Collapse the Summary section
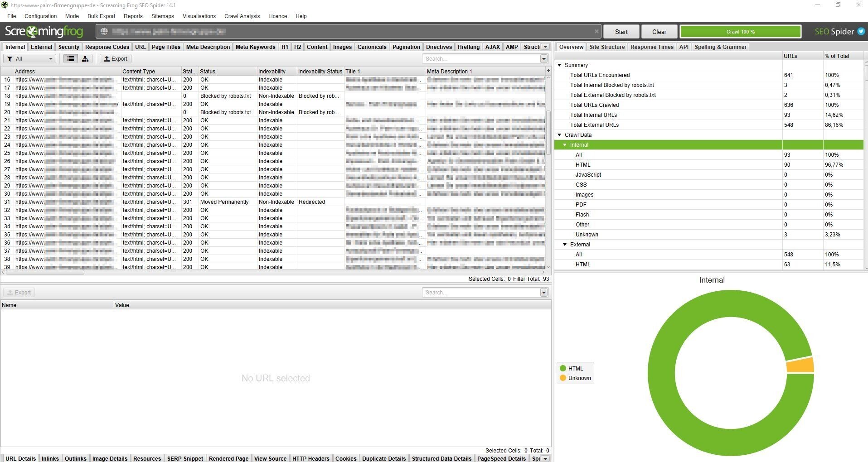Viewport: 868px width, 462px height. pyautogui.click(x=559, y=65)
